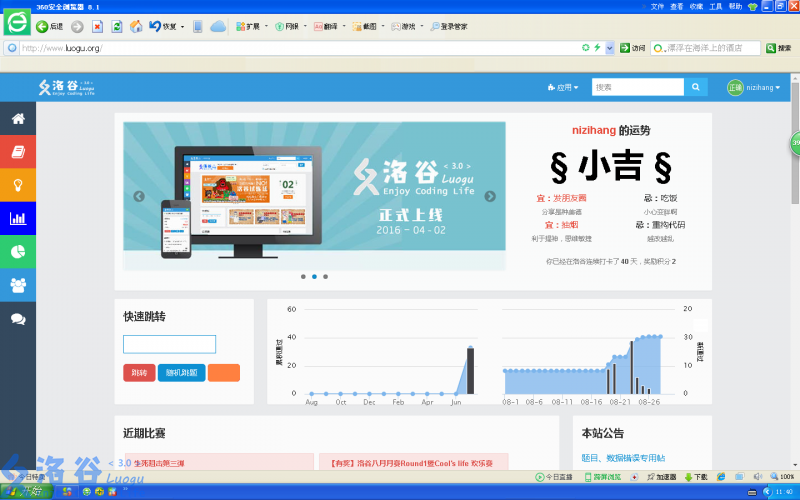Click the quick jump problem input field
This screenshot has width=800, height=500.
click(x=169, y=344)
